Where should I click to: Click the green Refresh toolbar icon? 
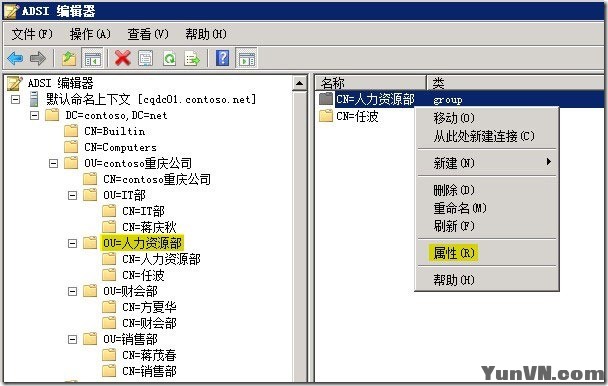click(169, 59)
